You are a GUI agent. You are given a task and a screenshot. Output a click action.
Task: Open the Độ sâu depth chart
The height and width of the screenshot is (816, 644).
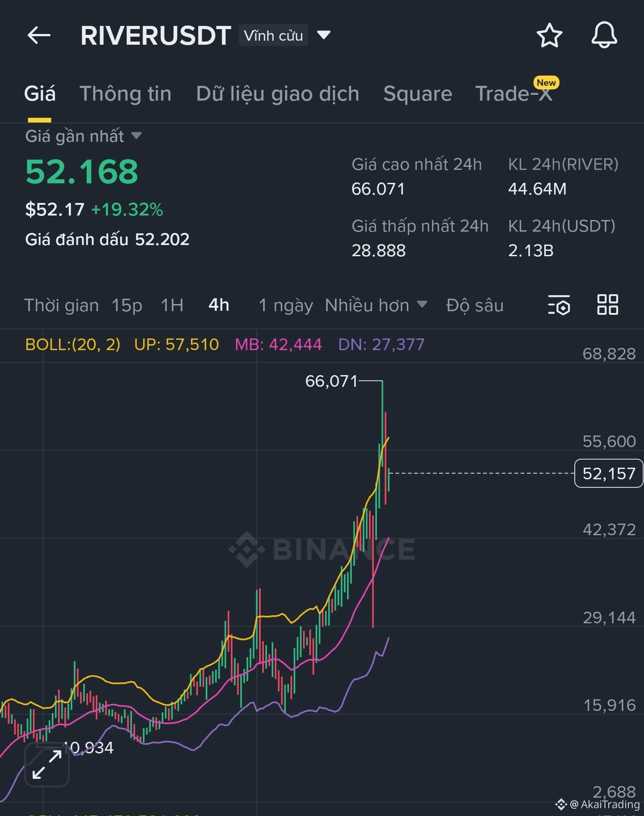(x=475, y=305)
